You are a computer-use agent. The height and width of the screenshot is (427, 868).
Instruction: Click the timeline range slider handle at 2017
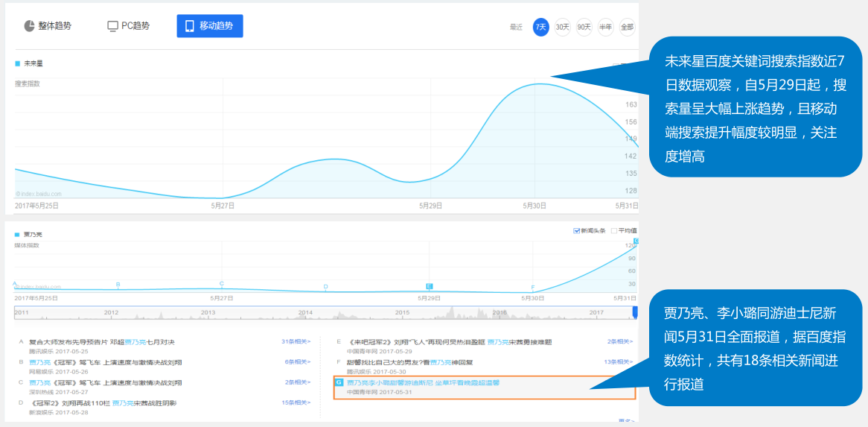pyautogui.click(x=636, y=312)
